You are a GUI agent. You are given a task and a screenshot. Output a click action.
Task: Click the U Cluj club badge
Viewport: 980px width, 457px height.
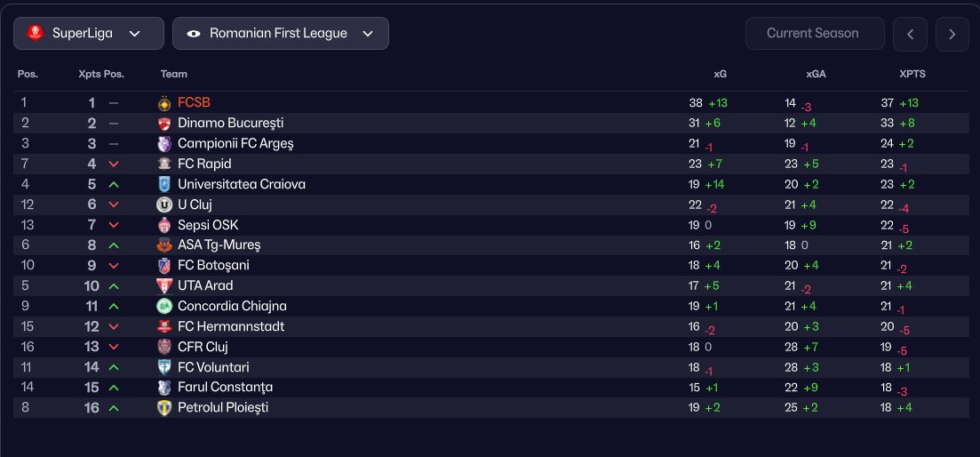click(x=163, y=205)
